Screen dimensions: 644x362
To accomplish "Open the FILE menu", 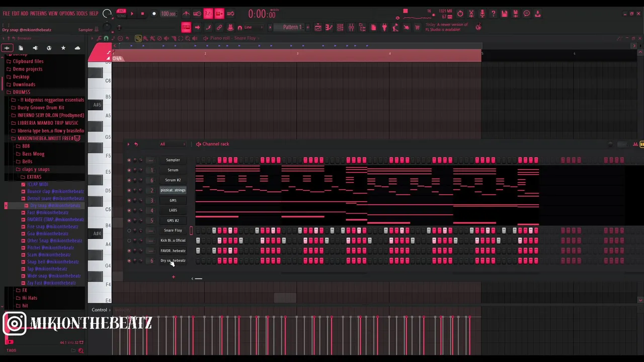I will click(6, 14).
